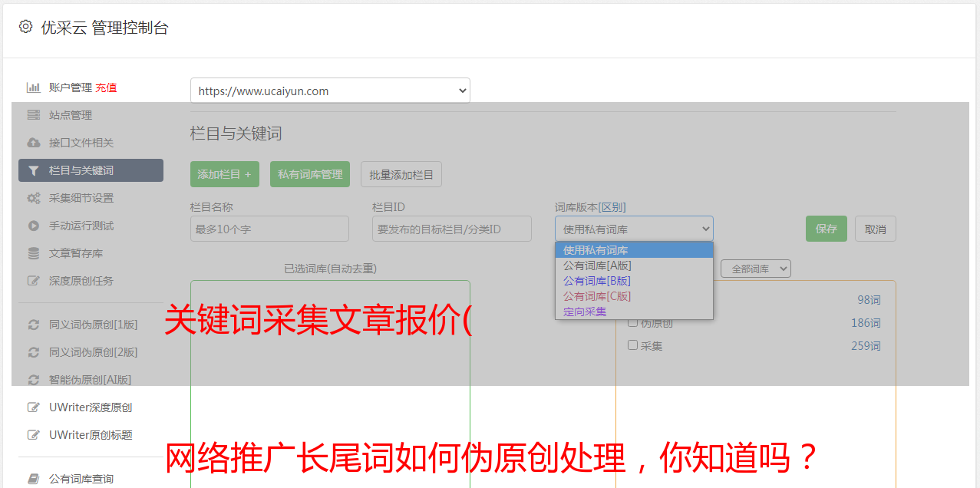
Task: Click the green 保存 button
Action: click(827, 229)
